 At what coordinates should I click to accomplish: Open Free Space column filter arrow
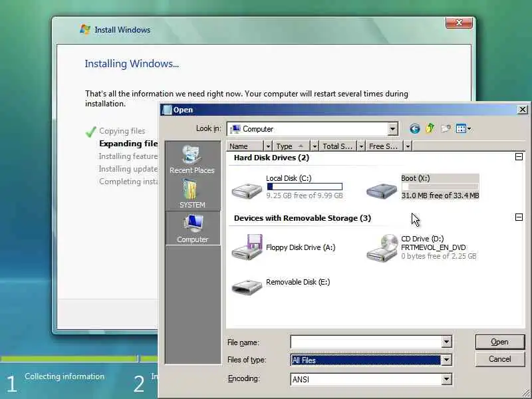pyautogui.click(x=408, y=146)
